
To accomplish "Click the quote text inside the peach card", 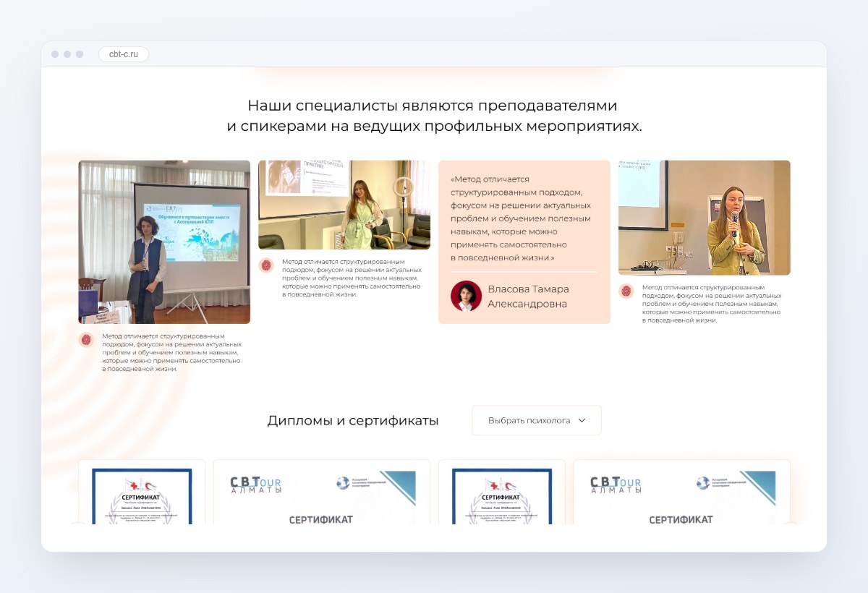I will point(522,218).
